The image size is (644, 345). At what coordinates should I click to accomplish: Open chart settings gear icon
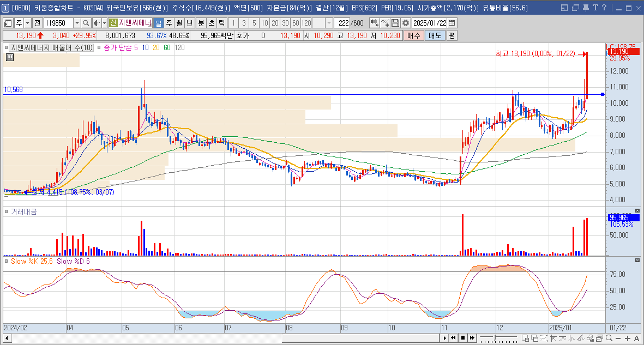tap(405, 23)
